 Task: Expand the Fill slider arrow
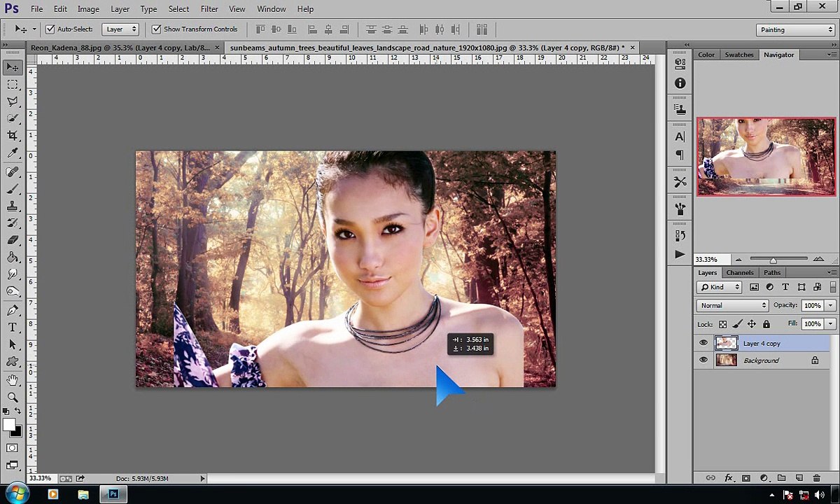click(830, 324)
